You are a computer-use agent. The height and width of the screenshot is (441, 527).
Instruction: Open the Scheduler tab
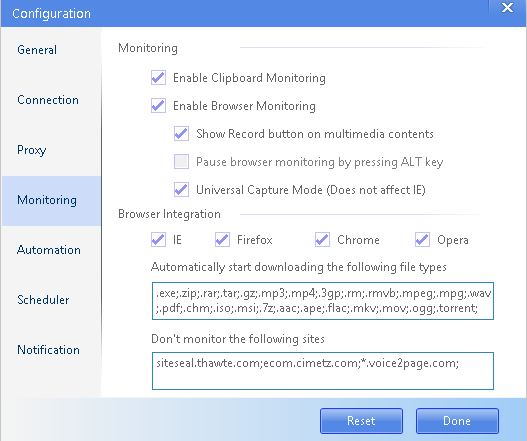click(x=51, y=300)
